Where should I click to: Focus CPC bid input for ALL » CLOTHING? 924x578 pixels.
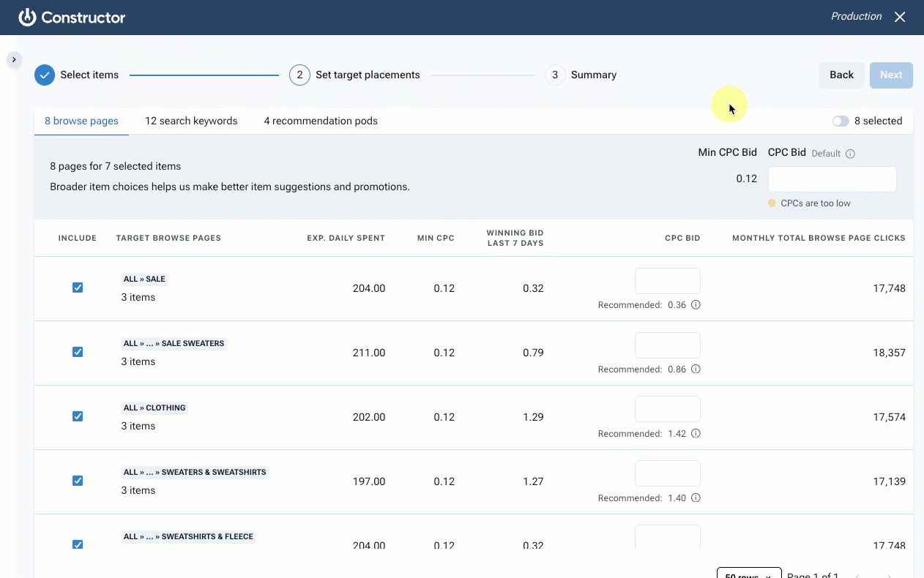click(668, 409)
